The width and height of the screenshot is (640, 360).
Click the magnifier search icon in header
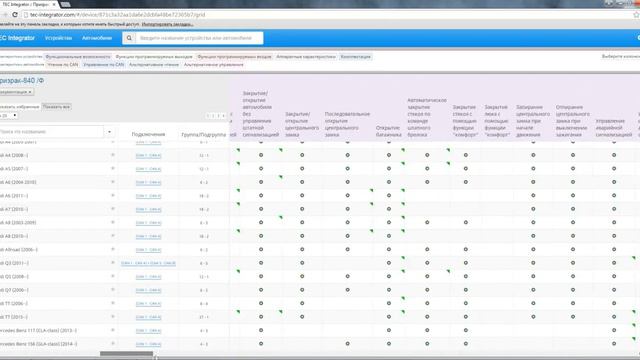pyautogui.click(x=129, y=38)
